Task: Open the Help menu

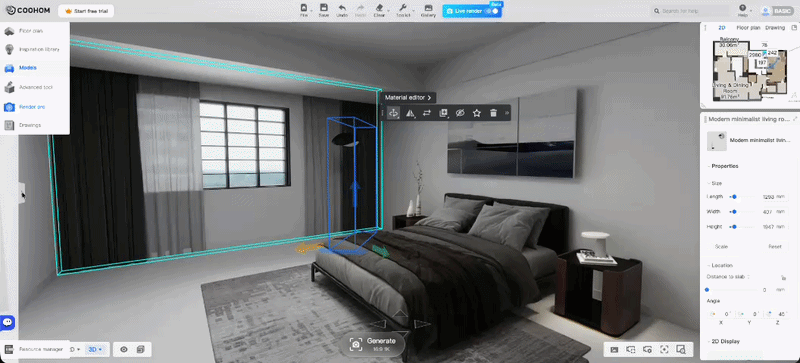Action: click(x=742, y=11)
